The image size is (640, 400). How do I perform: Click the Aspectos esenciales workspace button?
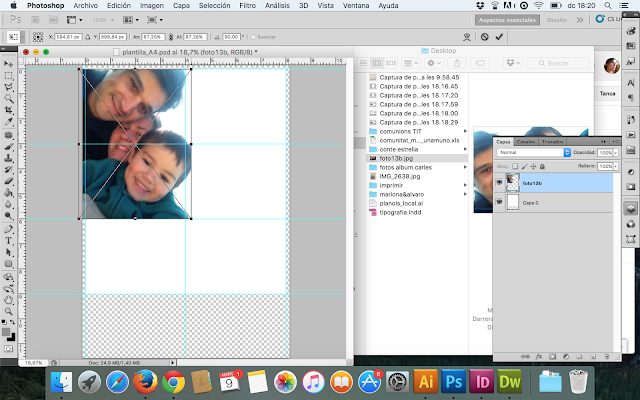point(505,19)
